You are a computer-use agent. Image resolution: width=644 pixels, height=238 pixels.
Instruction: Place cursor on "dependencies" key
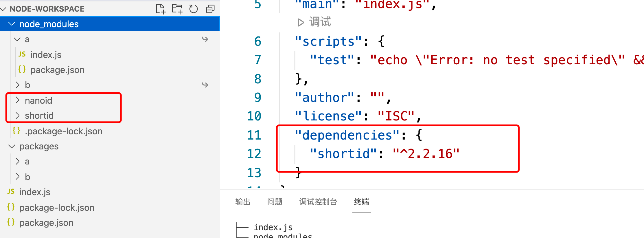(x=347, y=135)
